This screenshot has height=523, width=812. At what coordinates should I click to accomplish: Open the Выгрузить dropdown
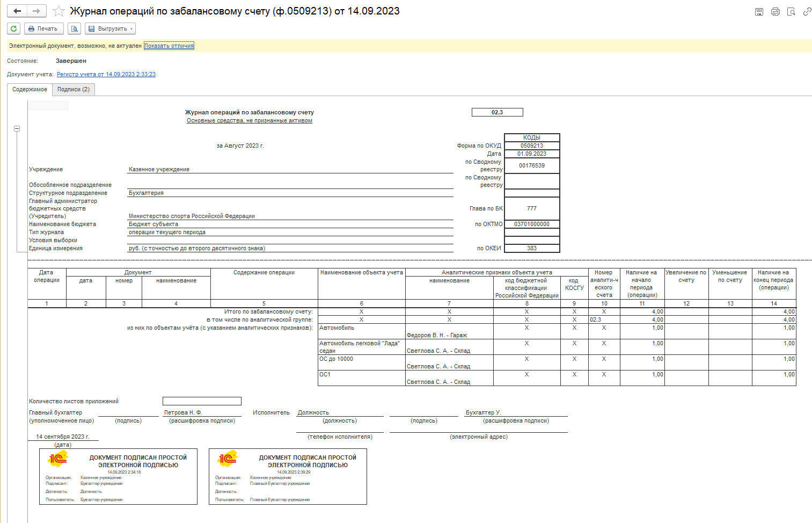tap(110, 28)
